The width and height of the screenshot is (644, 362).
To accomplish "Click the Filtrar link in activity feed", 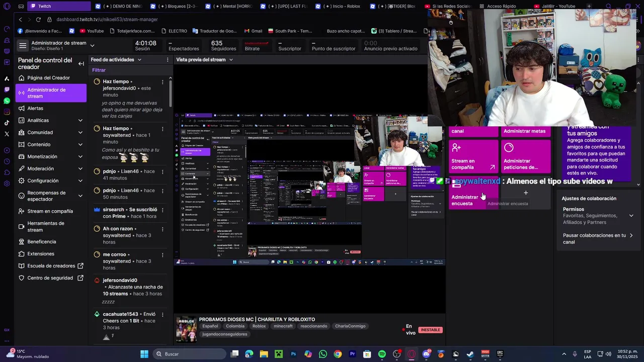I will pos(99,70).
